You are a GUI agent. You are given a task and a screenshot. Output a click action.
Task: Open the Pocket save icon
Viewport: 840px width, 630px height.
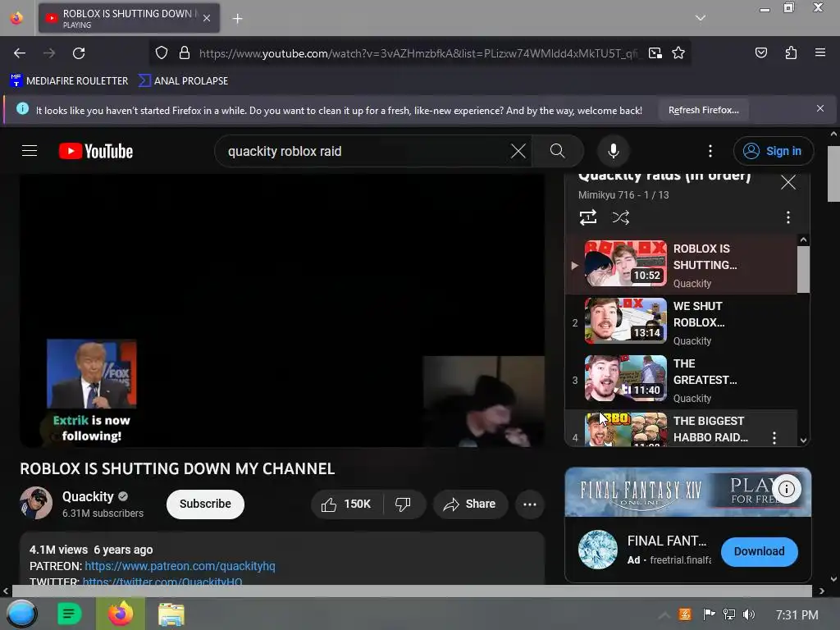pos(760,52)
